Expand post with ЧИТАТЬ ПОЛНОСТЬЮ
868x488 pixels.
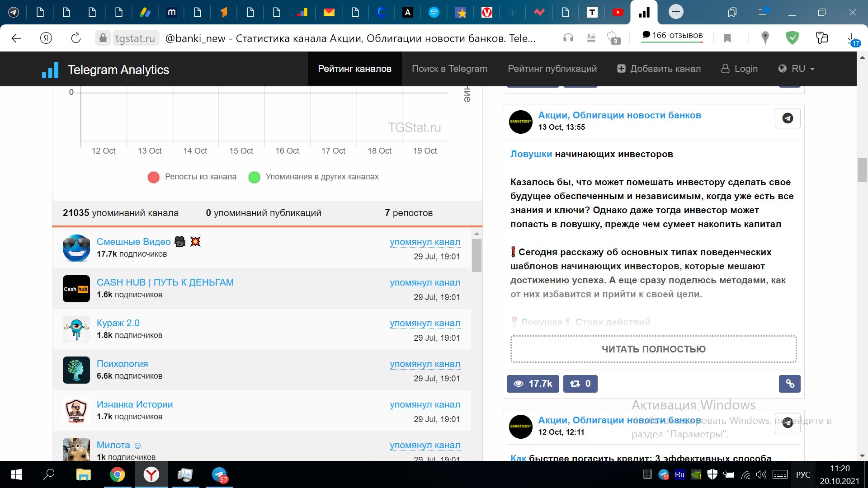click(x=653, y=349)
